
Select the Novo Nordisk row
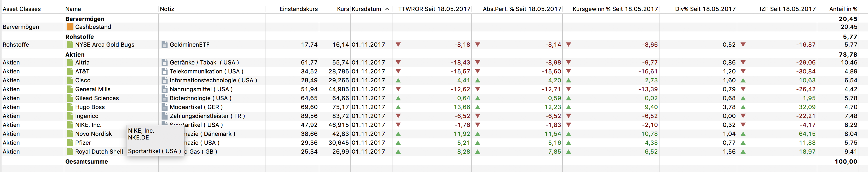[x=93, y=134]
